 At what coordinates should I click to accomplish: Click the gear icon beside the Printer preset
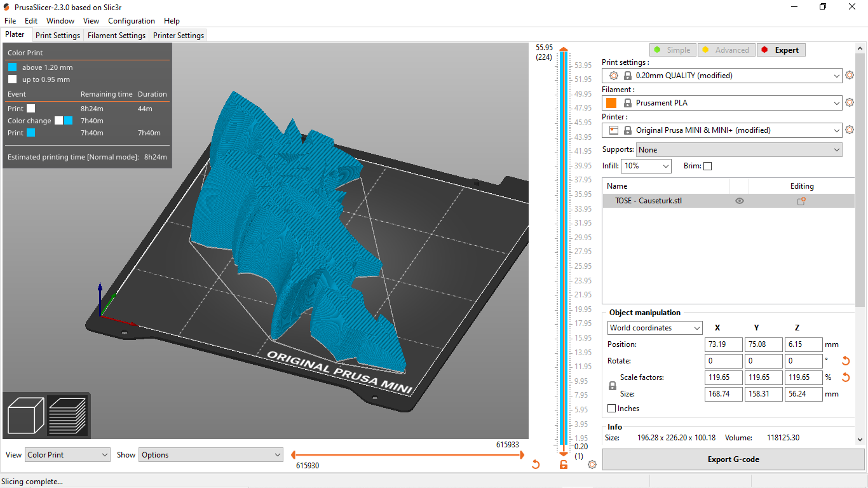(x=850, y=130)
